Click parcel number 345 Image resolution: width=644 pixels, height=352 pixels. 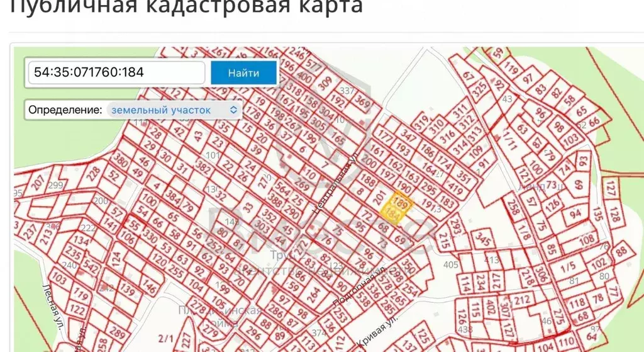point(484,239)
